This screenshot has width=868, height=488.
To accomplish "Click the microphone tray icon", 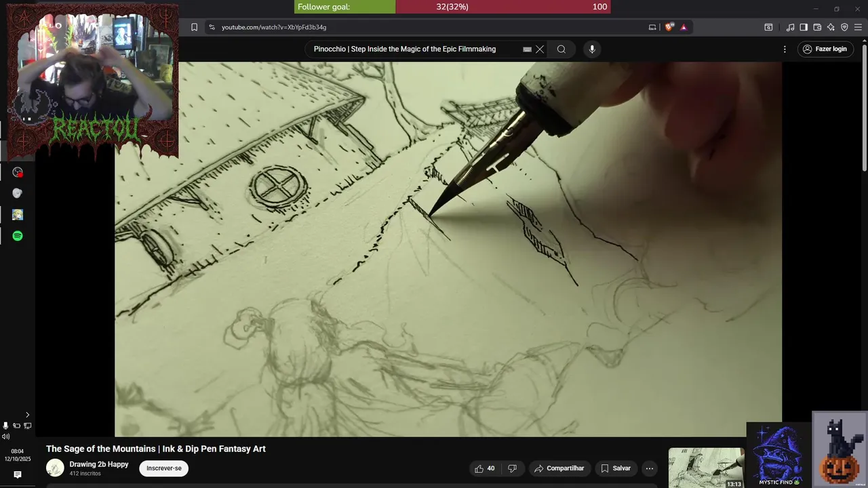I will coord(6,426).
